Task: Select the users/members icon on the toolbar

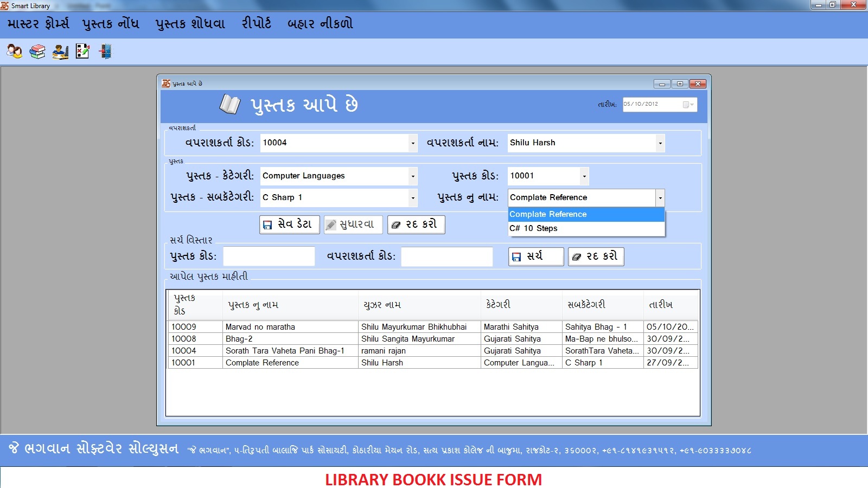Action: [13, 52]
